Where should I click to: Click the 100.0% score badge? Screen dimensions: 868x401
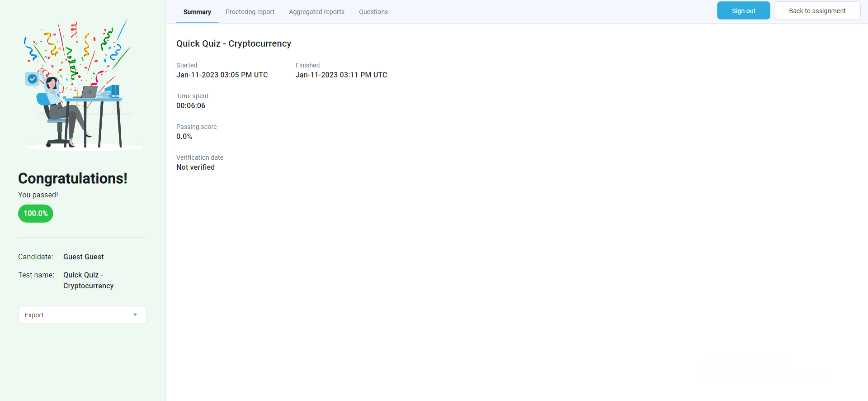tap(36, 214)
